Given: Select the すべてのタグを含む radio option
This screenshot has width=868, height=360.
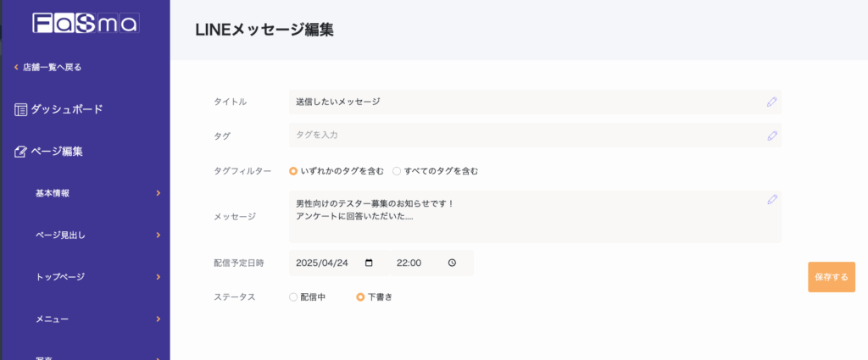Looking at the screenshot, I should (397, 171).
